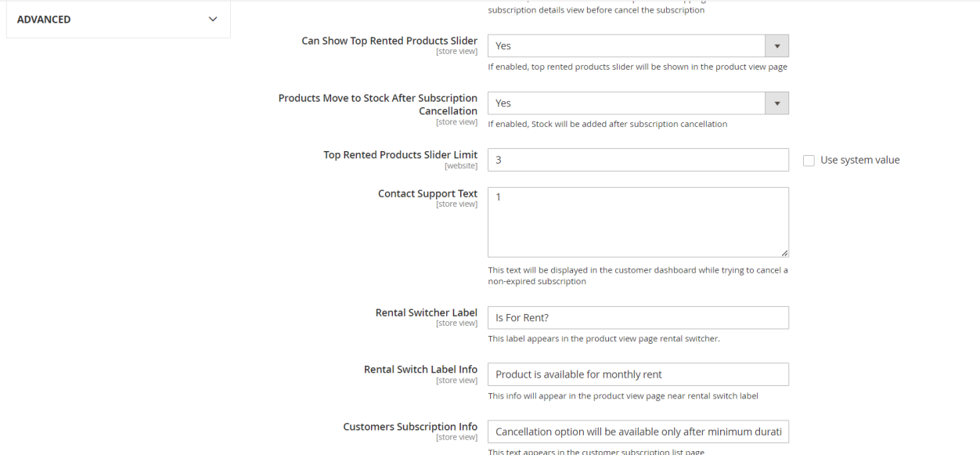Click 'Can Show Top Rented Products Slider' label
980x455 pixels.
pyautogui.click(x=389, y=41)
